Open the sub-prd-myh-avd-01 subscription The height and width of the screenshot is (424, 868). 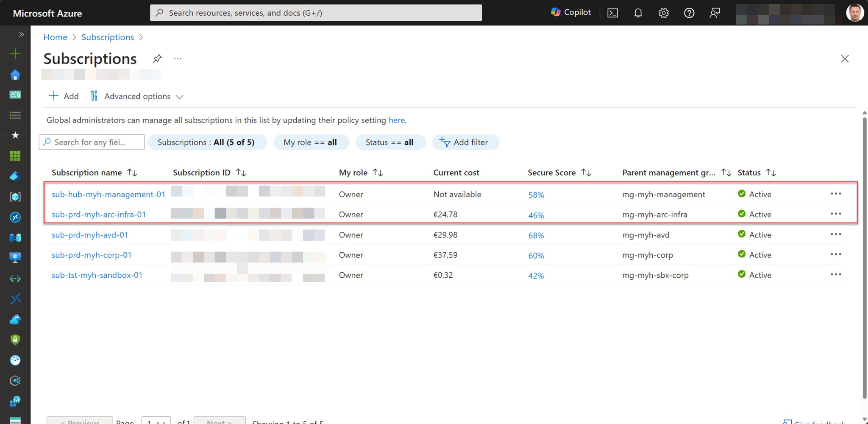[89, 234]
